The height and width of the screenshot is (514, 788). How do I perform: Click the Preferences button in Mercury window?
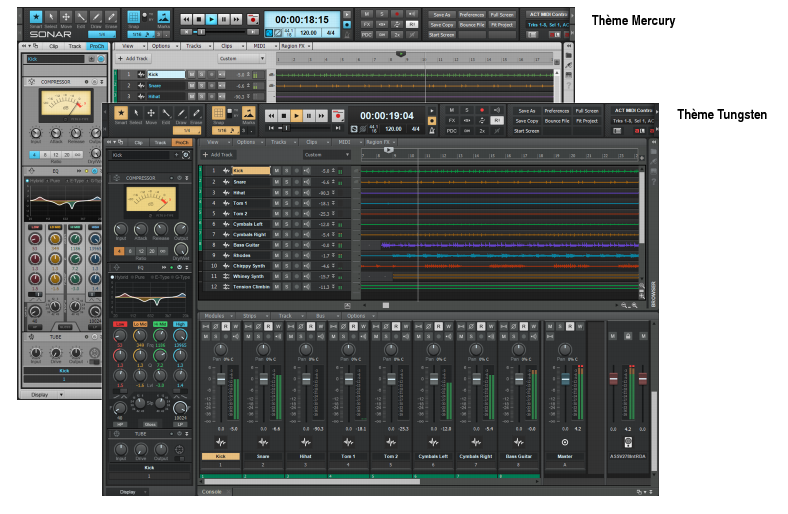pyautogui.click(x=472, y=15)
